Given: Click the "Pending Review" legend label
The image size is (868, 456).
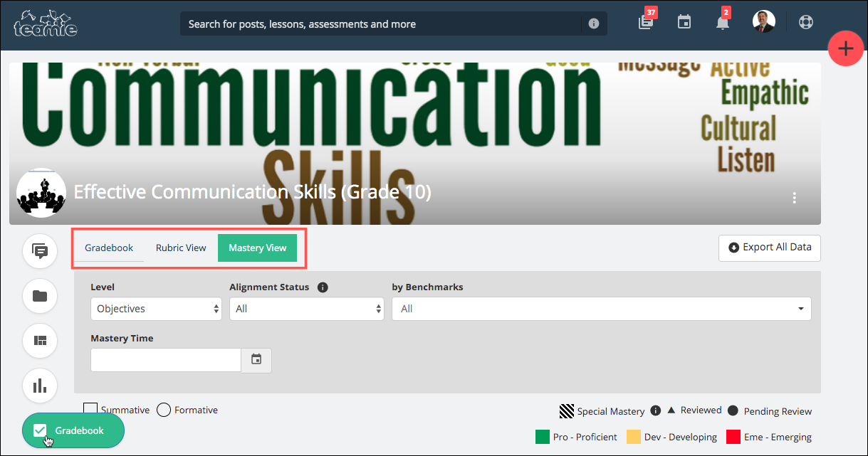Looking at the screenshot, I should 778,411.
